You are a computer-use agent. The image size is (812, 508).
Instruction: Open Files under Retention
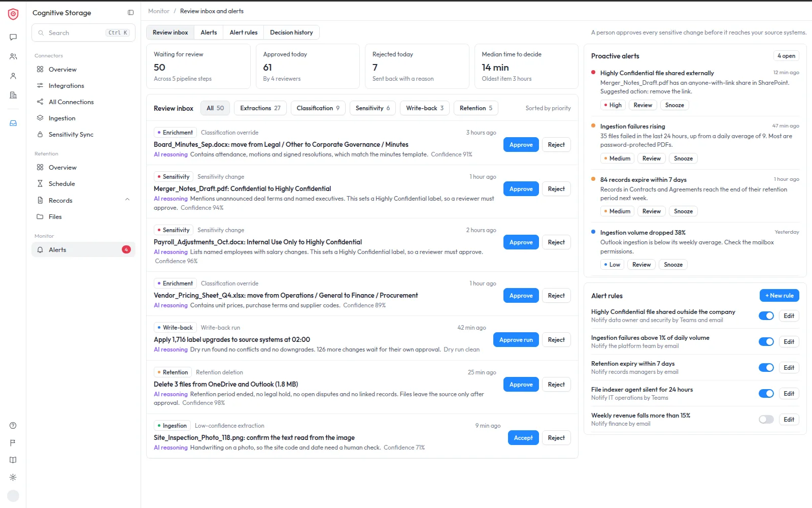[83, 217]
